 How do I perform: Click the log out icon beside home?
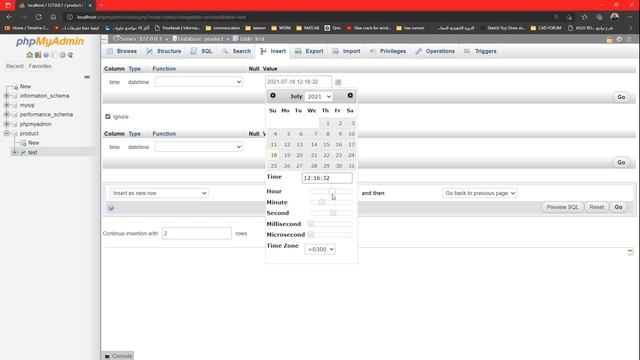(38, 55)
